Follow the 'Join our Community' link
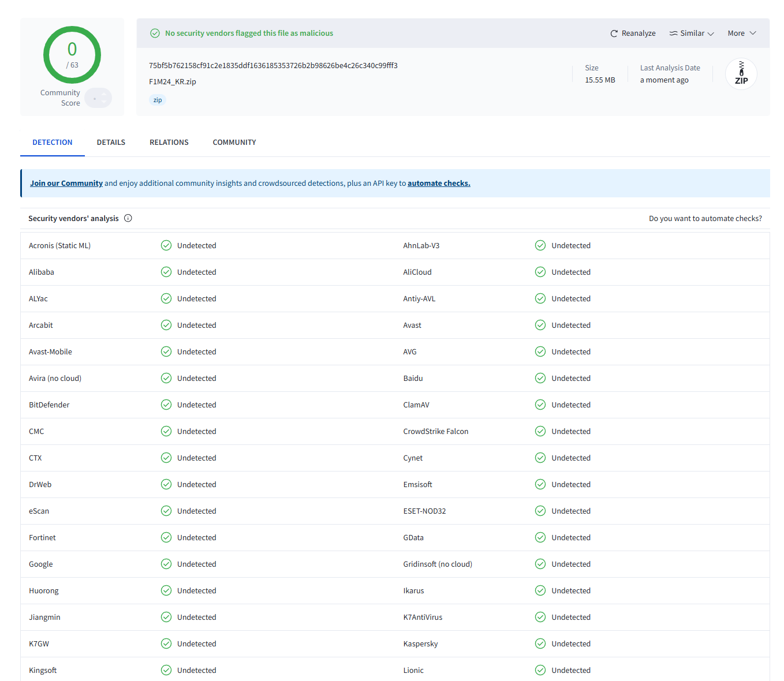Viewport: 784px width, 681px height. 66,184
